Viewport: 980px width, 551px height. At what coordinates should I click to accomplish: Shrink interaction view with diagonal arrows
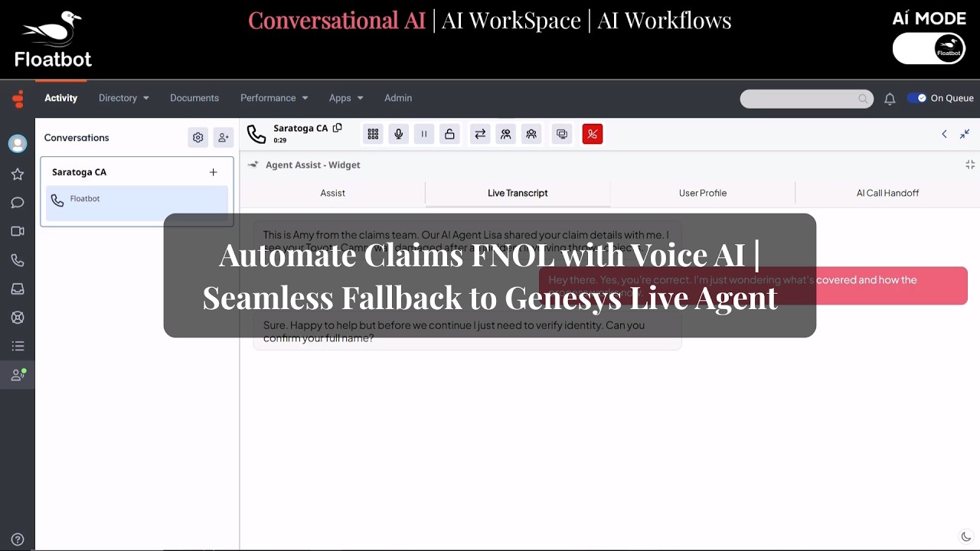click(x=965, y=134)
